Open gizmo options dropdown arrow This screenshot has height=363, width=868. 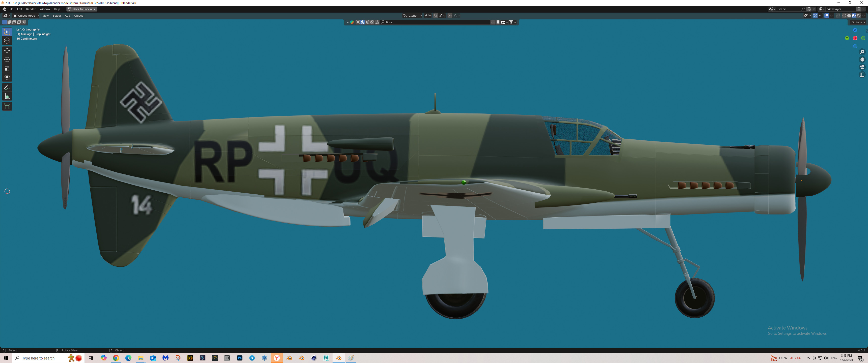[820, 16]
